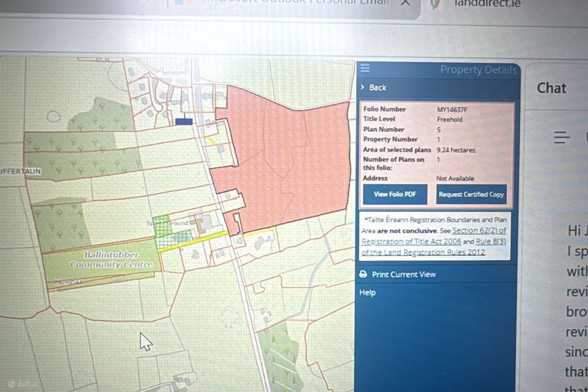The image size is (588, 392).
Task: Go back via the Back label
Action: tap(377, 87)
